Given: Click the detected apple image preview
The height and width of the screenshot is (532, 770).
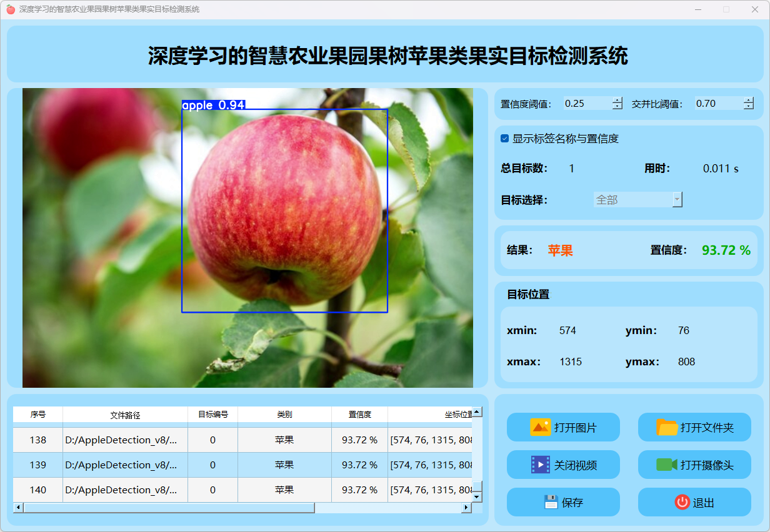Looking at the screenshot, I should tap(247, 237).
